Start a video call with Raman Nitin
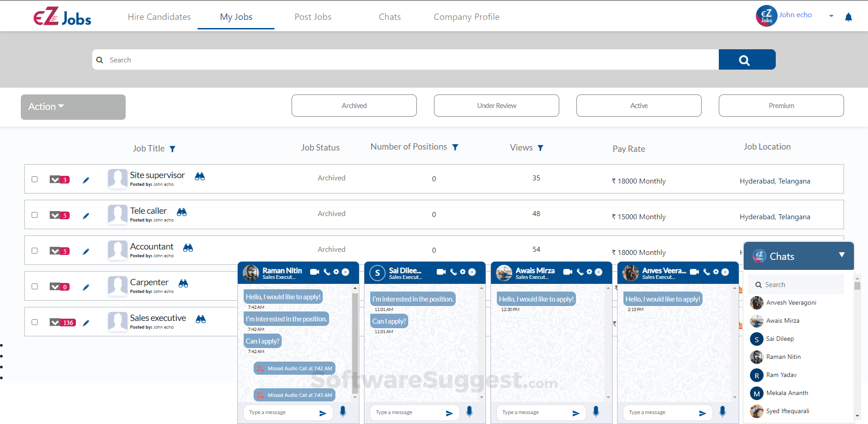The width and height of the screenshot is (868, 424). 315,272
